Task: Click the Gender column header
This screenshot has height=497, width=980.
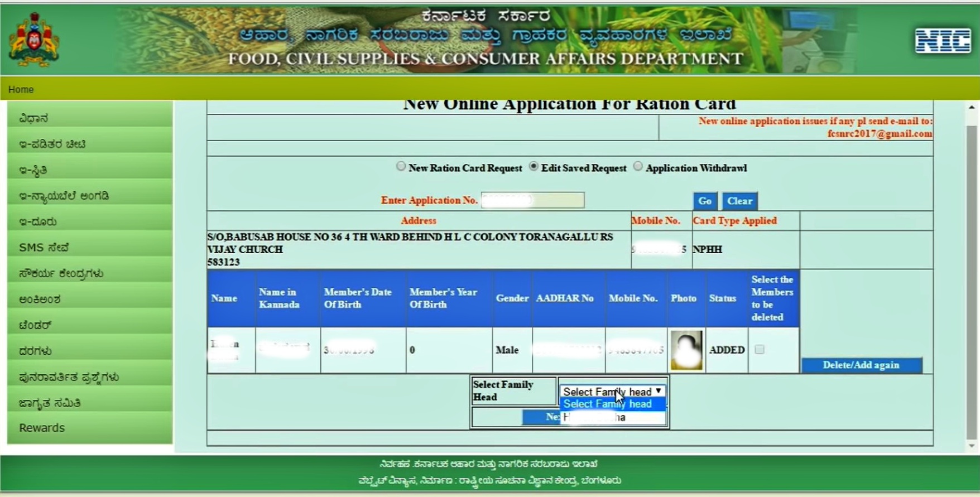Action: (x=512, y=298)
